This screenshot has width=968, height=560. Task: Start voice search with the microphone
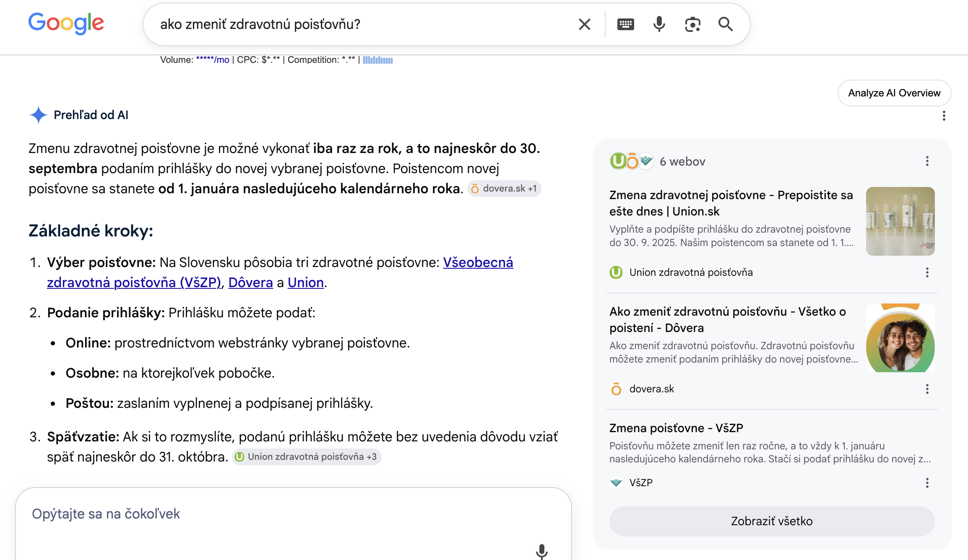[659, 24]
